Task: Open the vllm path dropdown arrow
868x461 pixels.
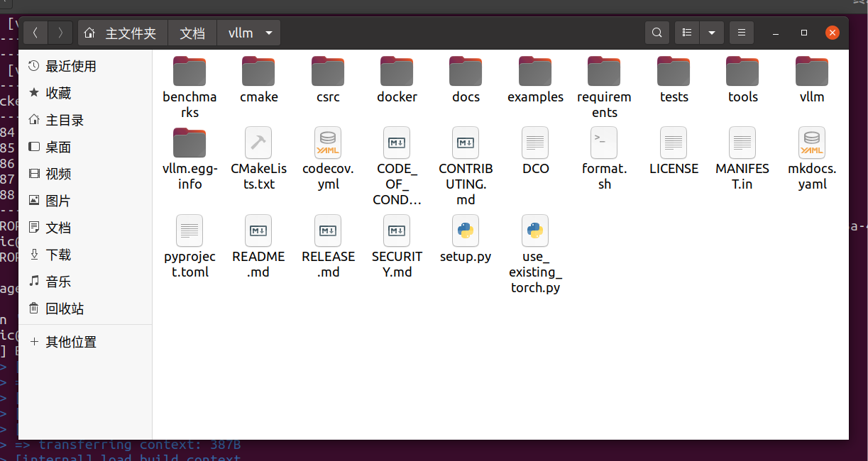Action: 269,33
